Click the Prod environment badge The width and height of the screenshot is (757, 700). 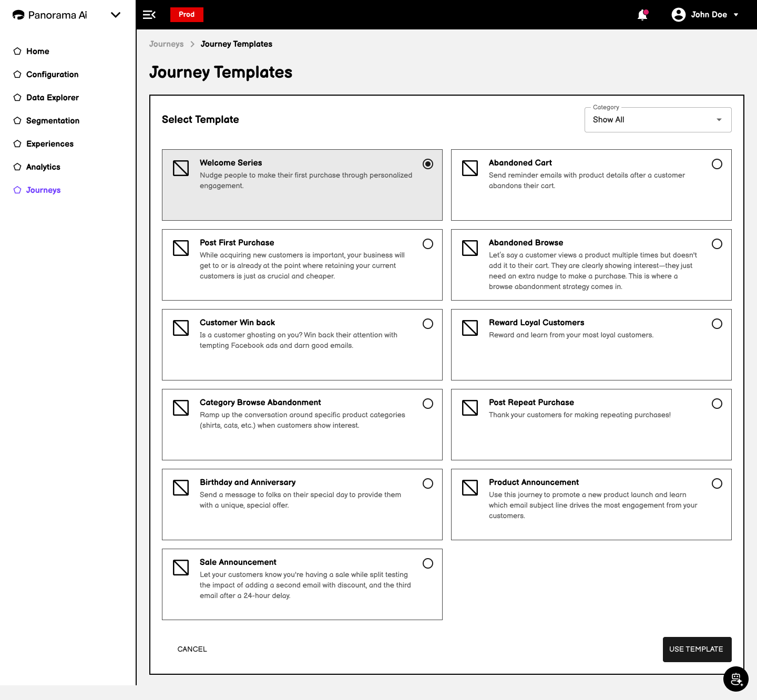187,15
